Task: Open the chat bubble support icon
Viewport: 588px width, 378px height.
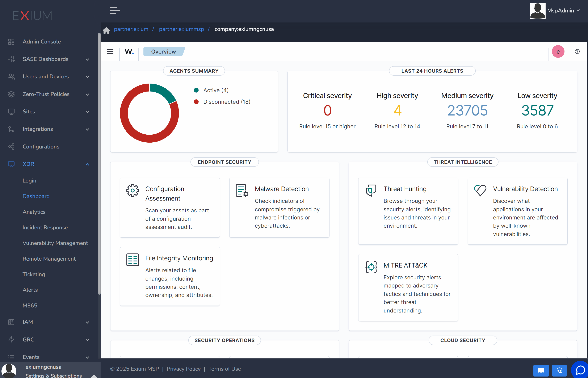Action: tap(580, 370)
